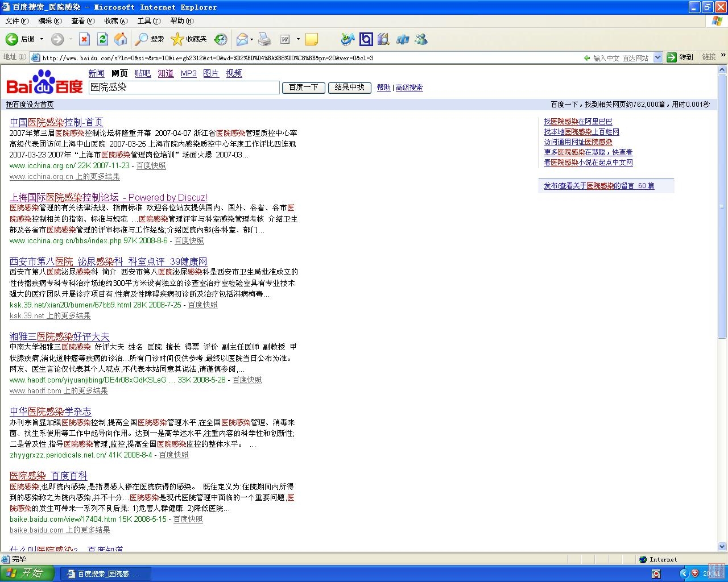Image resolution: width=728 pixels, height=582 pixels.
Task: Open the Edit button dropdown arrow
Action: 298,39
